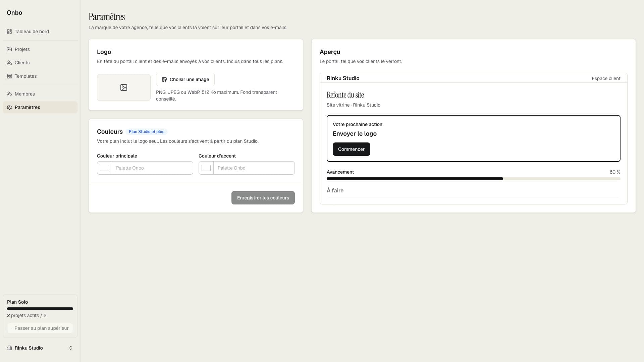This screenshot has width=644, height=362.
Task: Click the Projets folder icon
Action: (x=9, y=49)
